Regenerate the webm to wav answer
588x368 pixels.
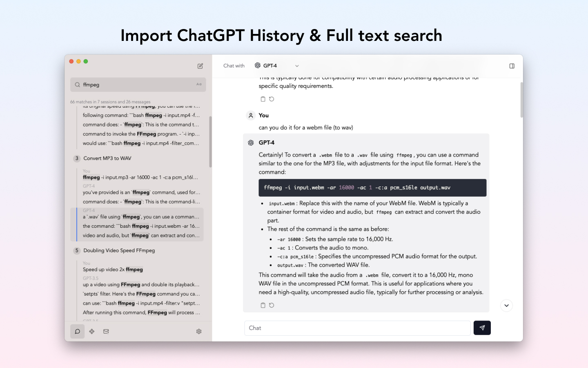click(x=272, y=305)
